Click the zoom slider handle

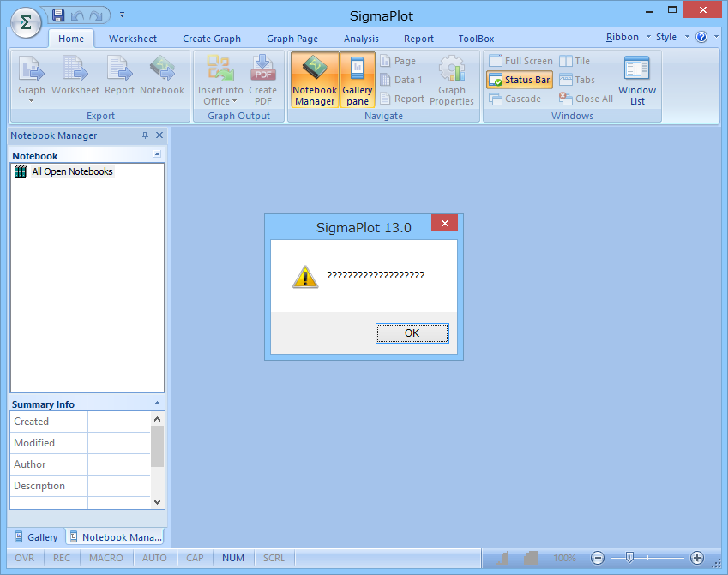[x=629, y=557]
